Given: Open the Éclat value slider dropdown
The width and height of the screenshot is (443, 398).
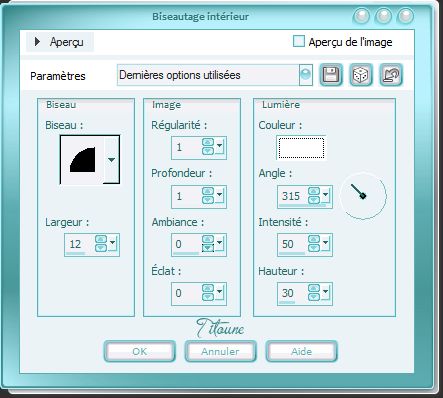Looking at the screenshot, I should (x=219, y=293).
